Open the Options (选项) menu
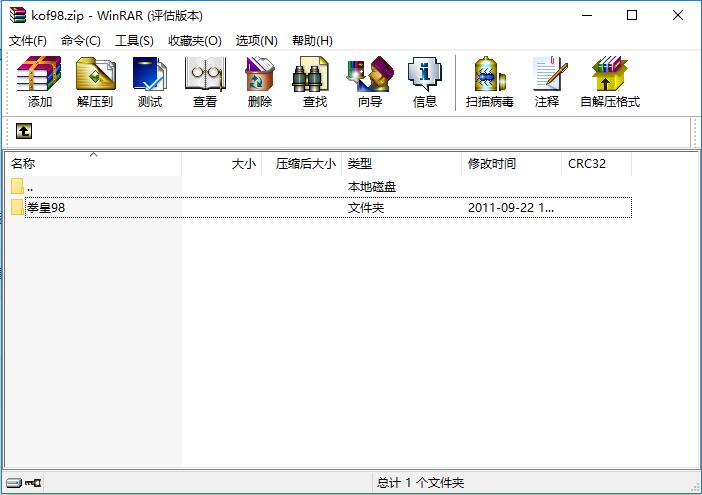This screenshot has height=495, width=702. [257, 41]
